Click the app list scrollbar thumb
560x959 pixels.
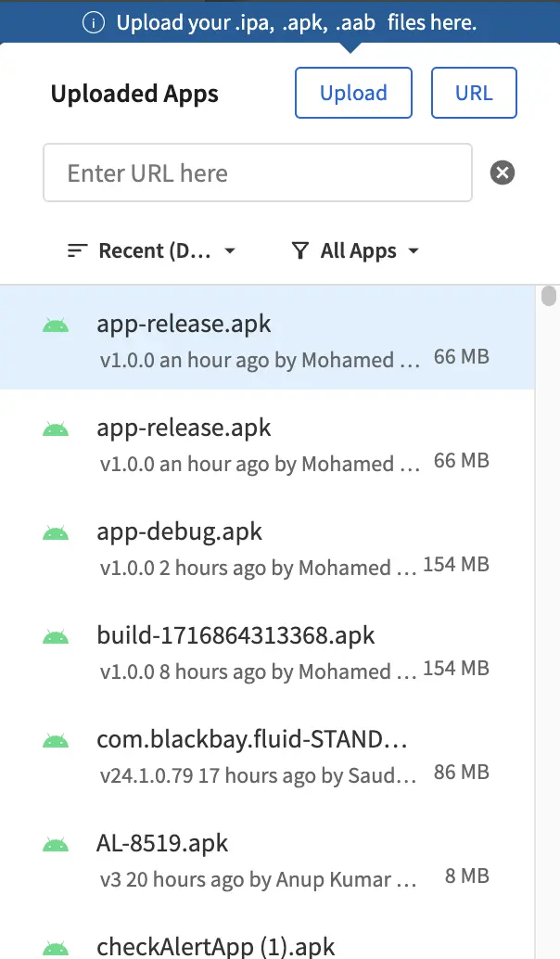click(549, 296)
